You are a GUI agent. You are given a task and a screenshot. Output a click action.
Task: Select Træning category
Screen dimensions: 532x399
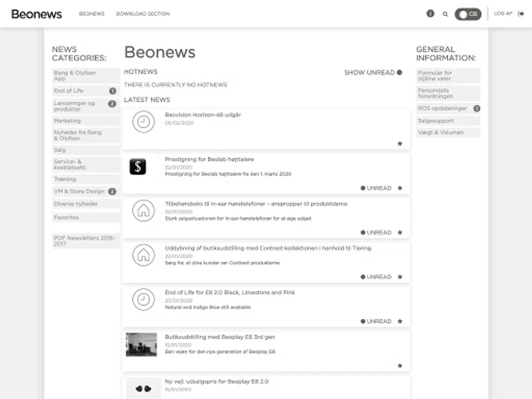(86, 180)
